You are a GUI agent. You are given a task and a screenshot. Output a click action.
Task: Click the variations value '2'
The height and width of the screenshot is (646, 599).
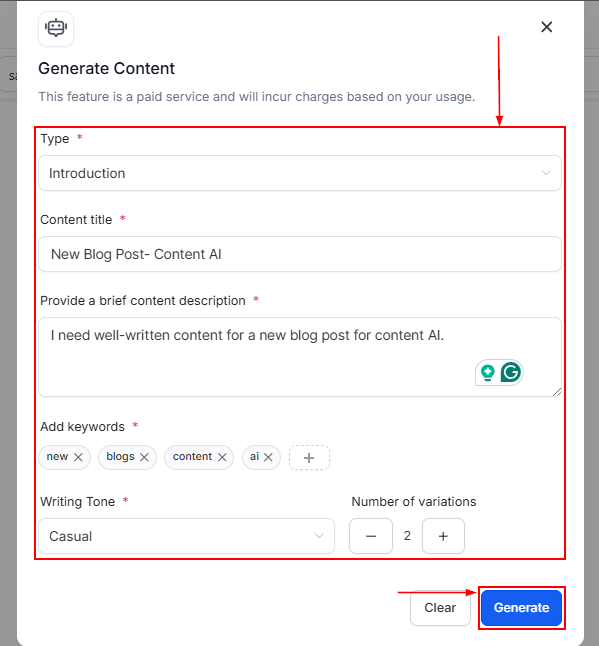click(407, 536)
